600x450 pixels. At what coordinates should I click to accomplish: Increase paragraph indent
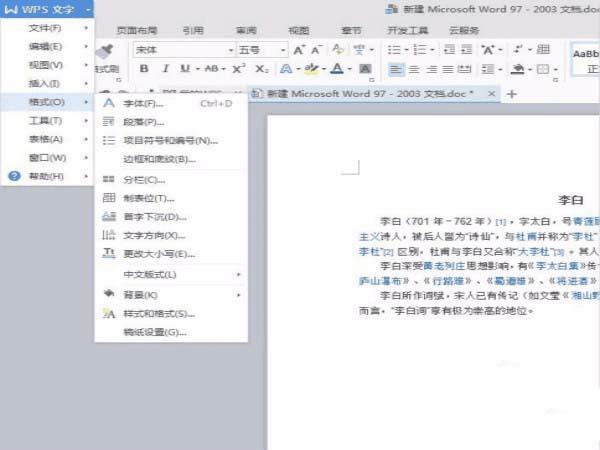[466, 49]
